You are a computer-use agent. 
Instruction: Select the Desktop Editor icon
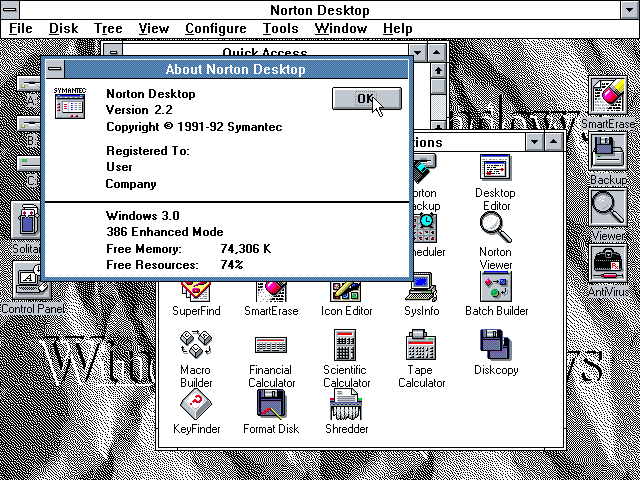[496, 182]
